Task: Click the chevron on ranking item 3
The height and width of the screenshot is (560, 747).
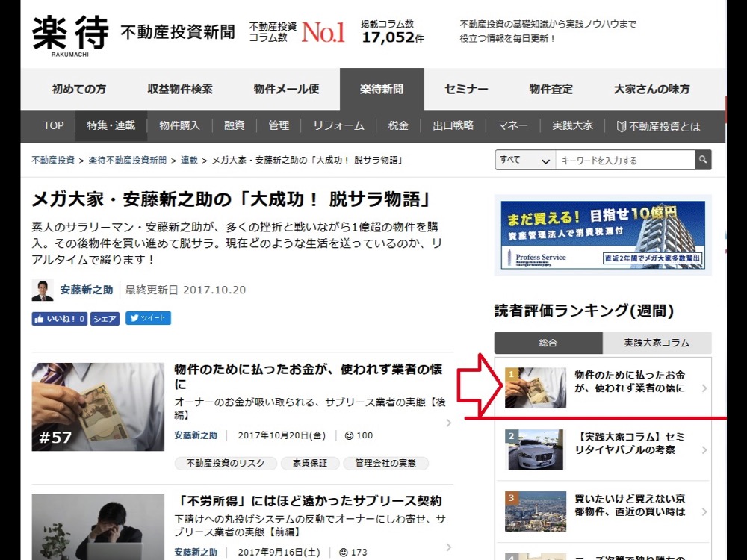Action: click(704, 512)
